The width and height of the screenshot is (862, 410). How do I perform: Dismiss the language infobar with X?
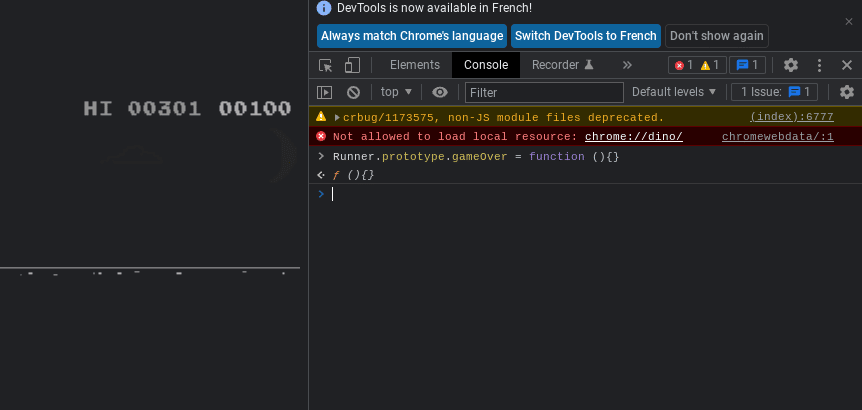coord(849,21)
